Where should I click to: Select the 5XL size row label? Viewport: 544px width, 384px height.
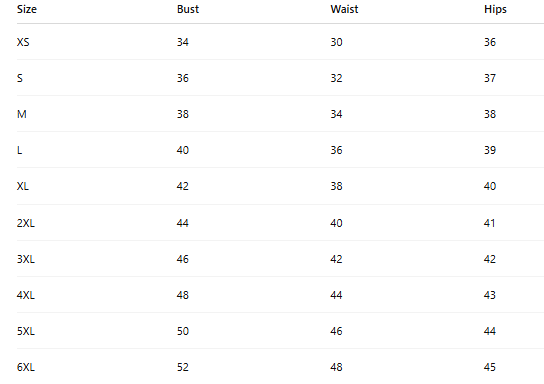point(26,331)
